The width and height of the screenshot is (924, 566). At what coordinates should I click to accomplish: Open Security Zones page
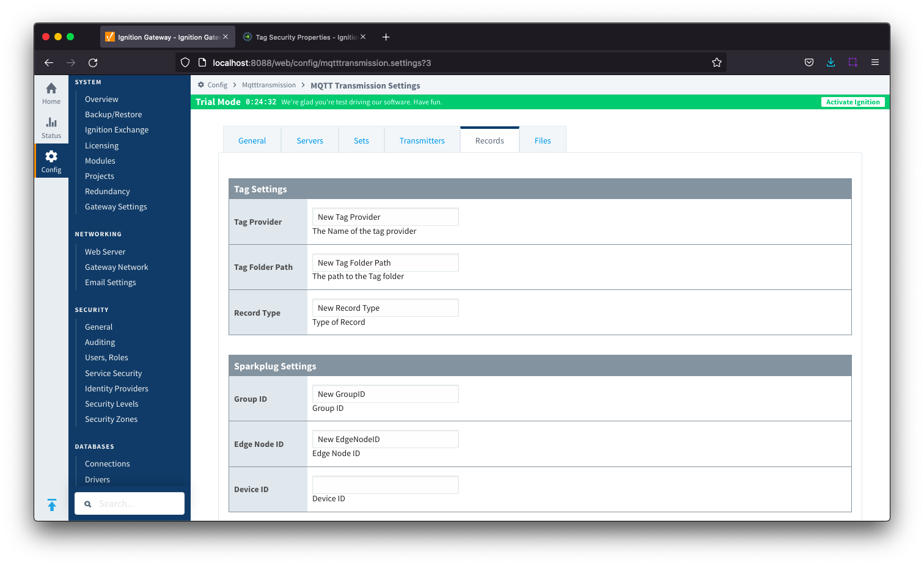click(x=111, y=419)
